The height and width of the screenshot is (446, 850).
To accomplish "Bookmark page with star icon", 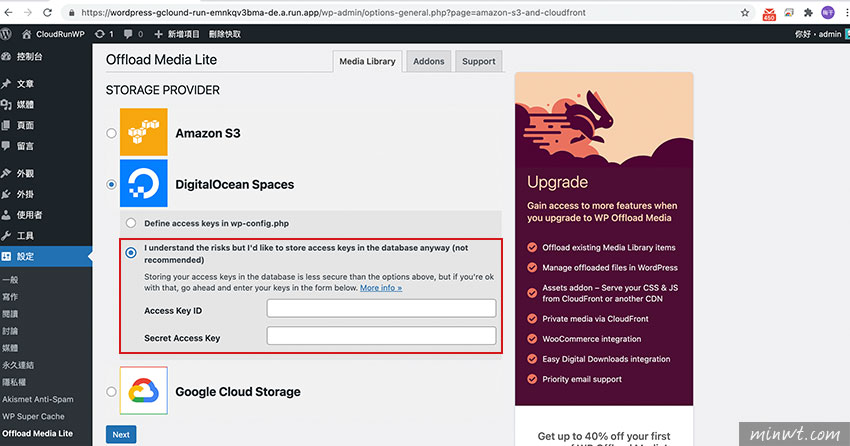I will click(x=745, y=12).
